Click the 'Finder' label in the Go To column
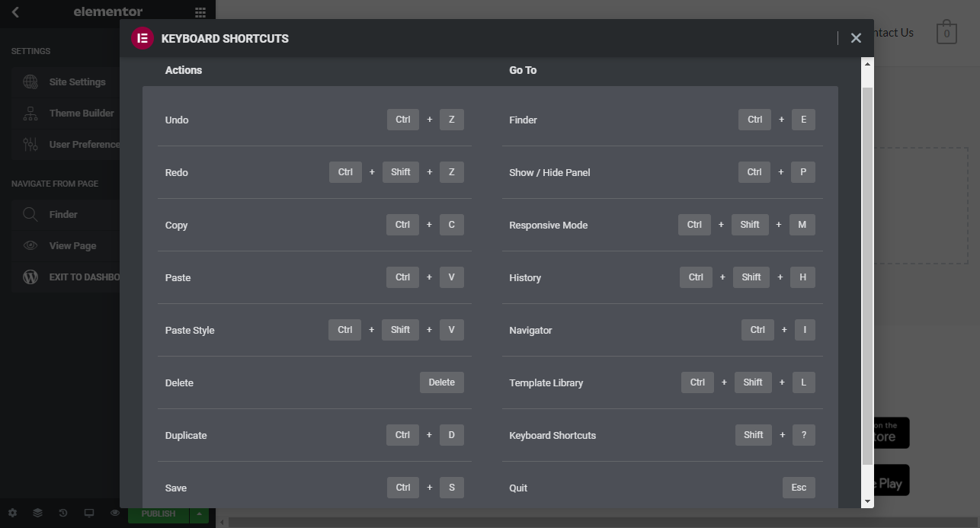Viewport: 980px width, 528px height. [523, 120]
